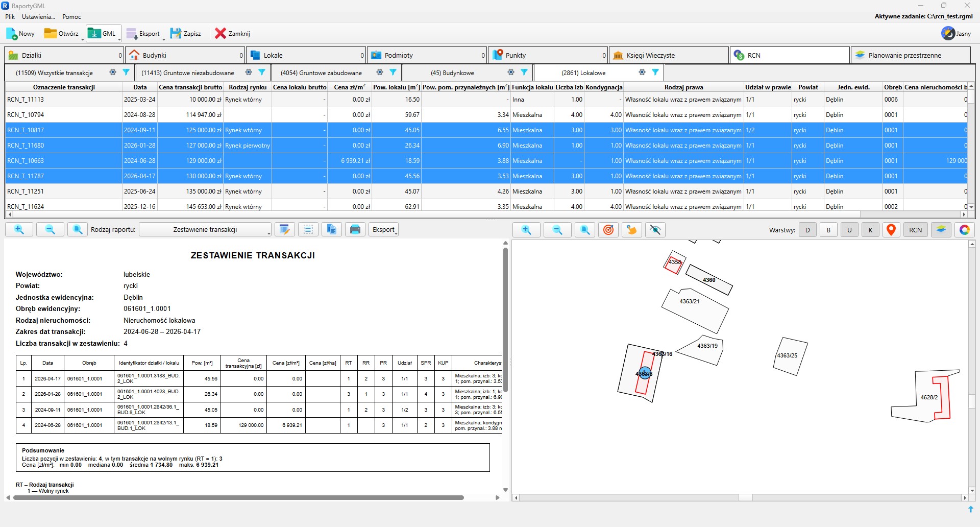Sort by the Cena transakcji brutto column header
Screen dimensions: 980x527
(190, 87)
